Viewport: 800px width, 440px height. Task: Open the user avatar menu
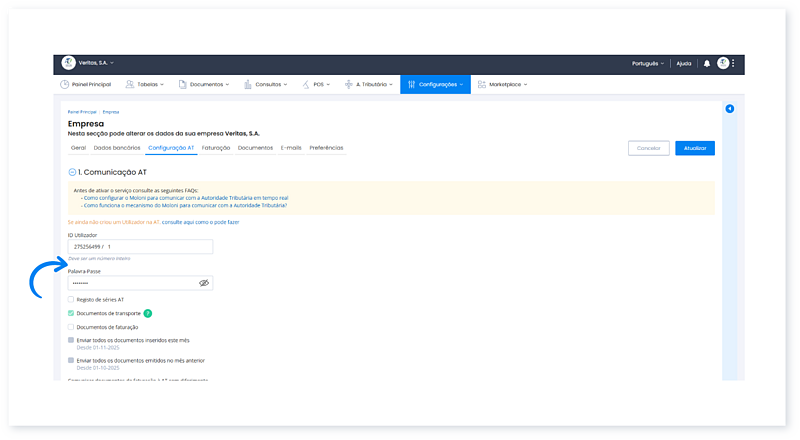(723, 63)
